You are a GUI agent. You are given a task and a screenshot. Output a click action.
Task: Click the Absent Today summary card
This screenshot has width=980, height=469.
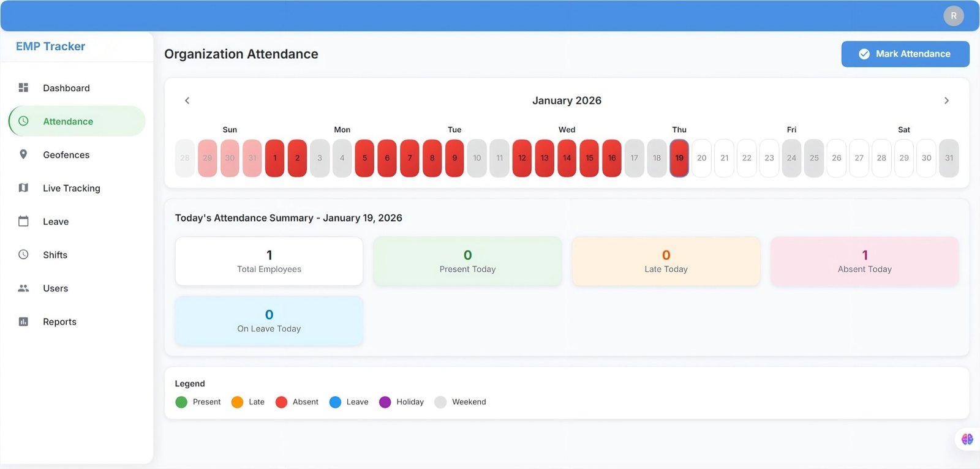click(864, 261)
